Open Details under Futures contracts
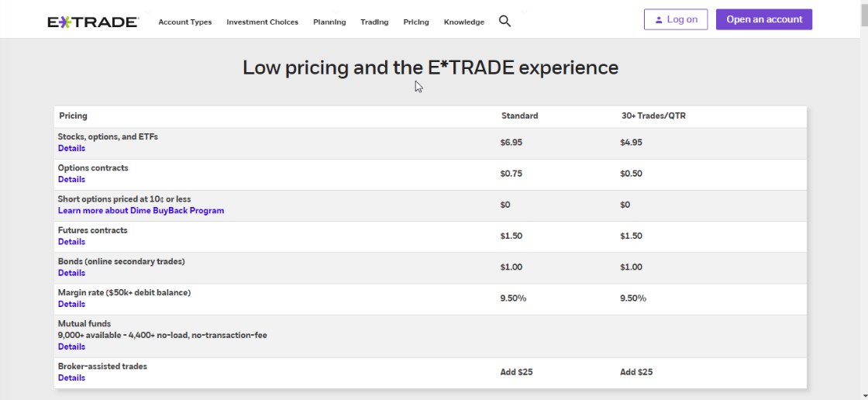 click(71, 242)
